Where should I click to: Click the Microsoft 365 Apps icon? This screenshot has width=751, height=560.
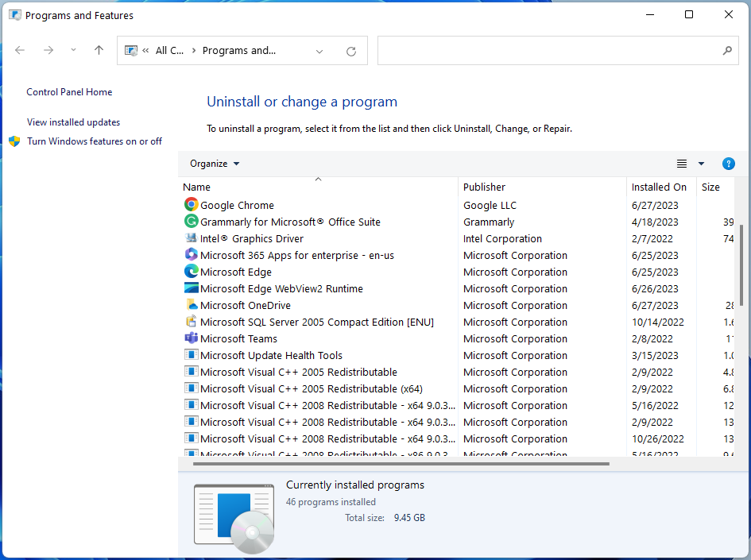[x=191, y=255]
